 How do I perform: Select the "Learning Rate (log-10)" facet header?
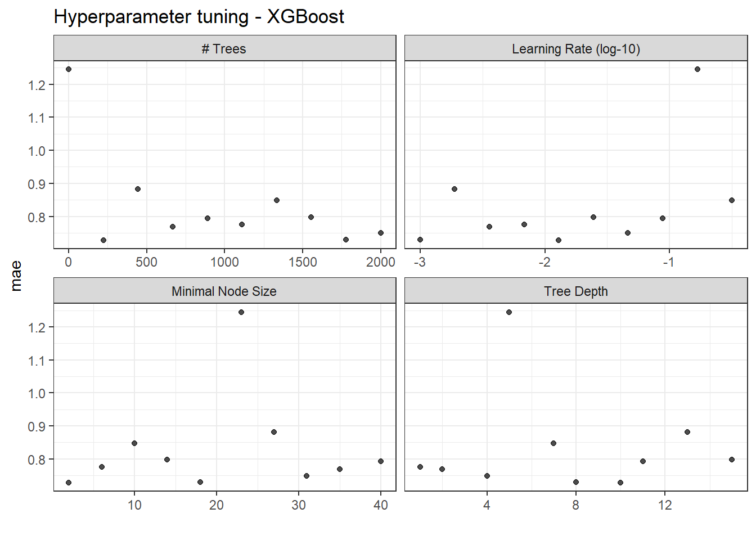click(x=575, y=49)
